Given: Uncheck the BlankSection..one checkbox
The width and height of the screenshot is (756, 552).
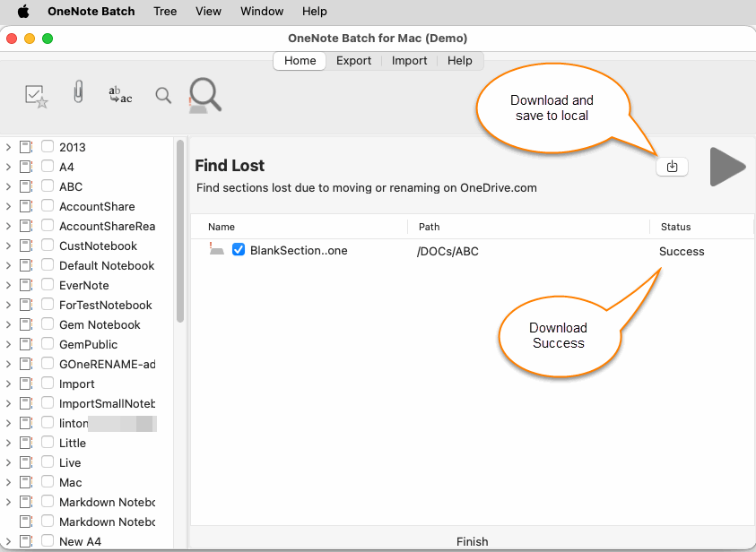Looking at the screenshot, I should [239, 249].
